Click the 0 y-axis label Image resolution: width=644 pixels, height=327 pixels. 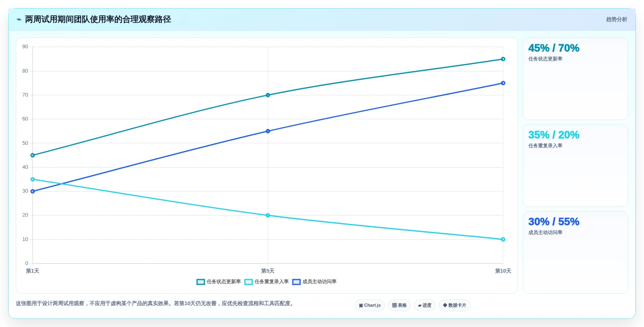point(27,263)
